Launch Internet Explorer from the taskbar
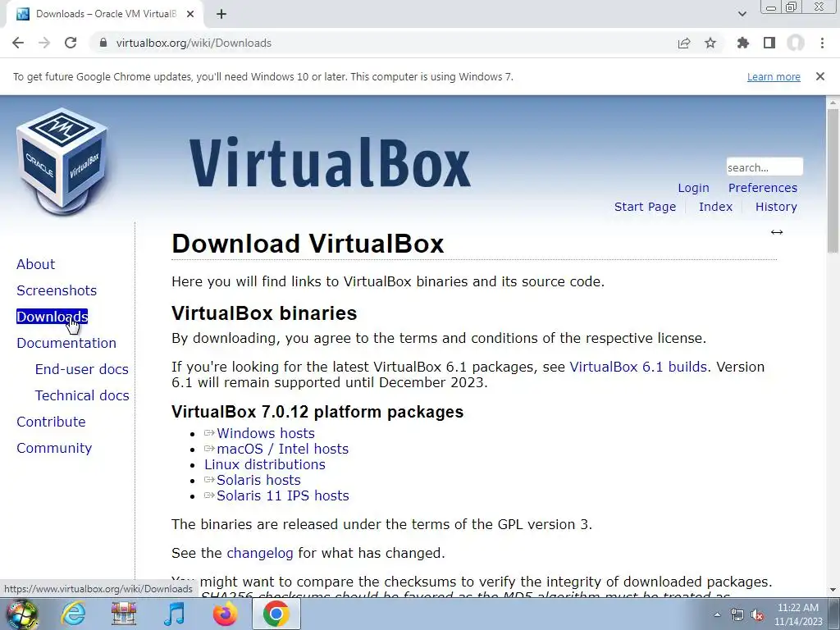This screenshot has width=840, height=630. [x=73, y=614]
